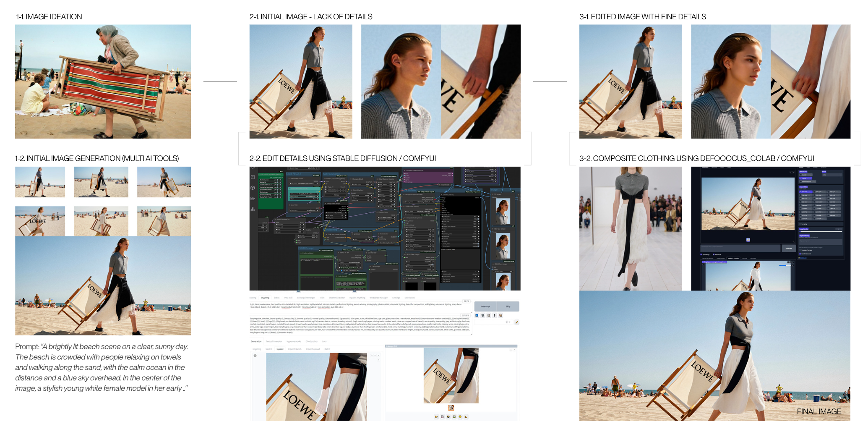Open the ComfyUI model library cube icon
Image resolution: width=868 pixels, height=432 pixels.
tap(253, 188)
